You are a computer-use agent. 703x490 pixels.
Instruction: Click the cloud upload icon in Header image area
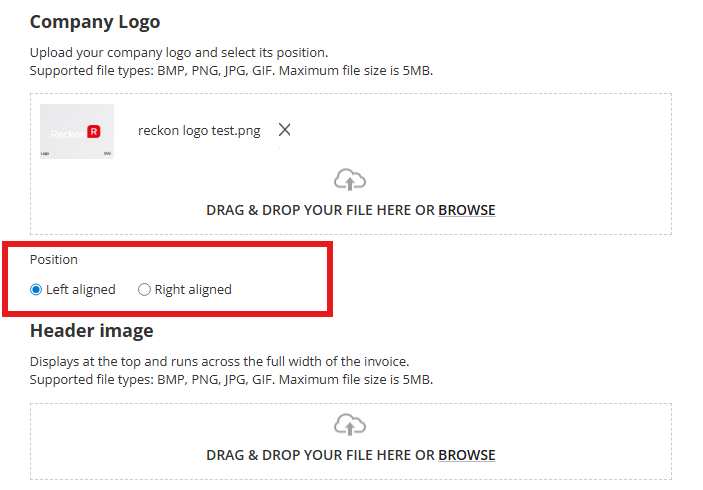pyautogui.click(x=350, y=425)
